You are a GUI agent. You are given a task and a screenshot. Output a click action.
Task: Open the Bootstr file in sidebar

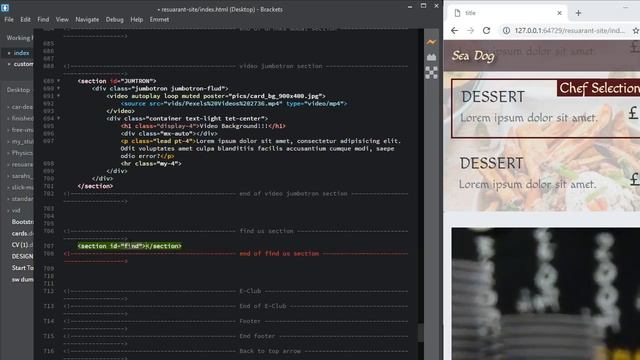click(22, 222)
